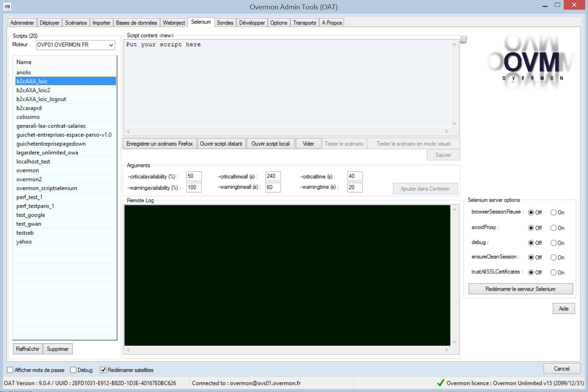The height and width of the screenshot is (392, 588).
Task: Select script lagardere_unlimited_owa
Action: [66, 152]
